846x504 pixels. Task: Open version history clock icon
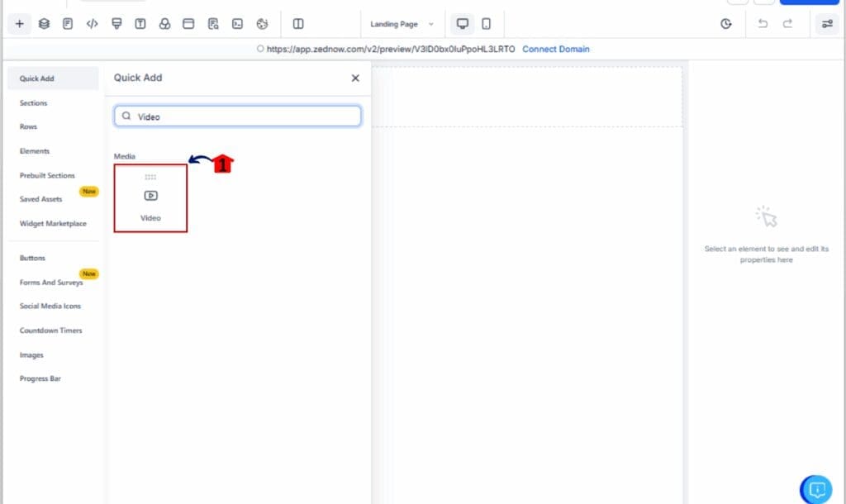click(726, 24)
